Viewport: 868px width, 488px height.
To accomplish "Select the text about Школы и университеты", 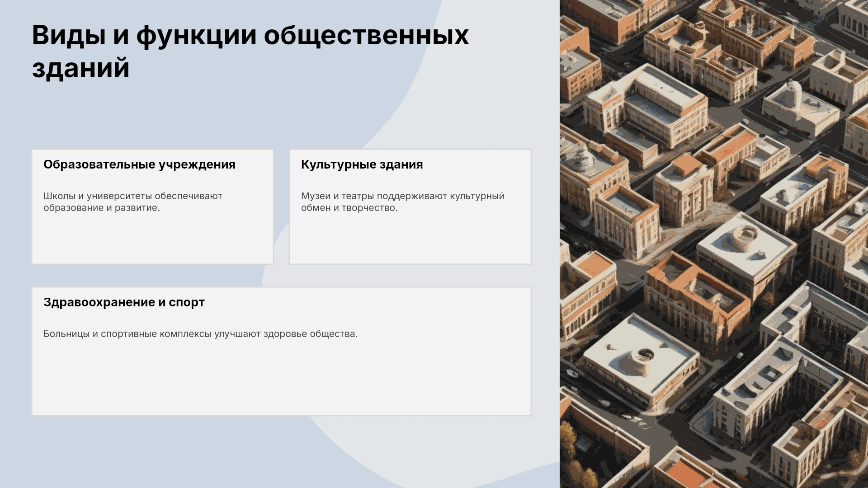I will [x=133, y=202].
